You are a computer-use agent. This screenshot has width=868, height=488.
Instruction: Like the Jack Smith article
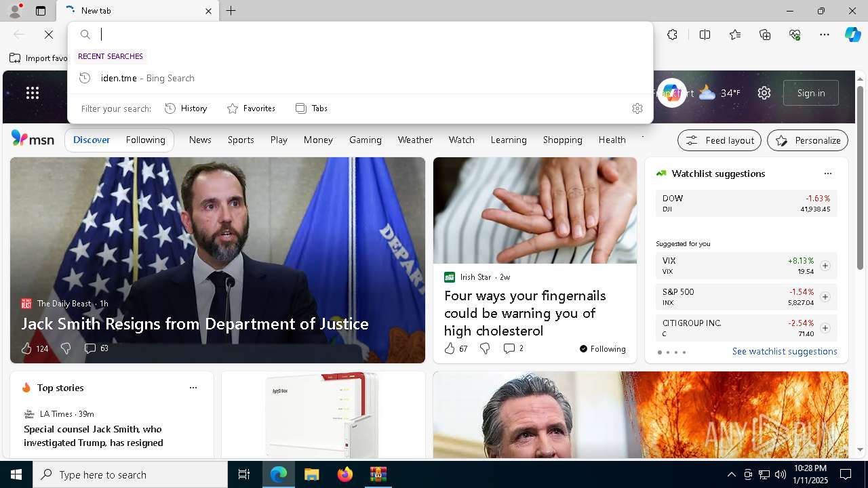(35, 348)
